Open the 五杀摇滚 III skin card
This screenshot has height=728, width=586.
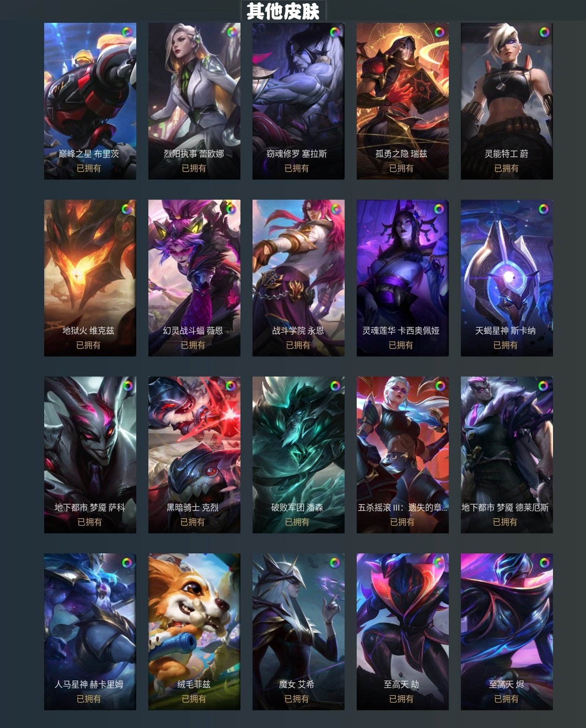[x=403, y=455]
